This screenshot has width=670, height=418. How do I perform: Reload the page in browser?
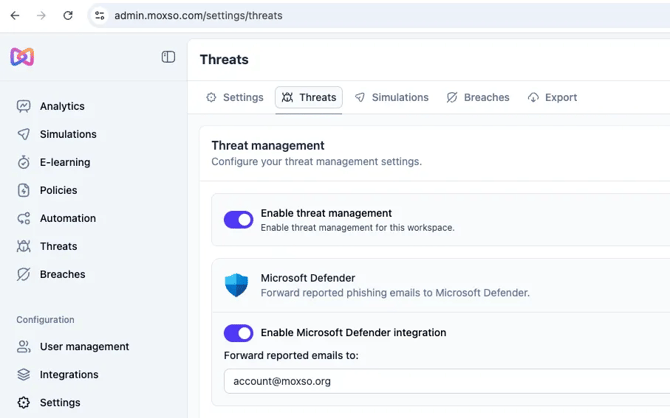(68, 16)
